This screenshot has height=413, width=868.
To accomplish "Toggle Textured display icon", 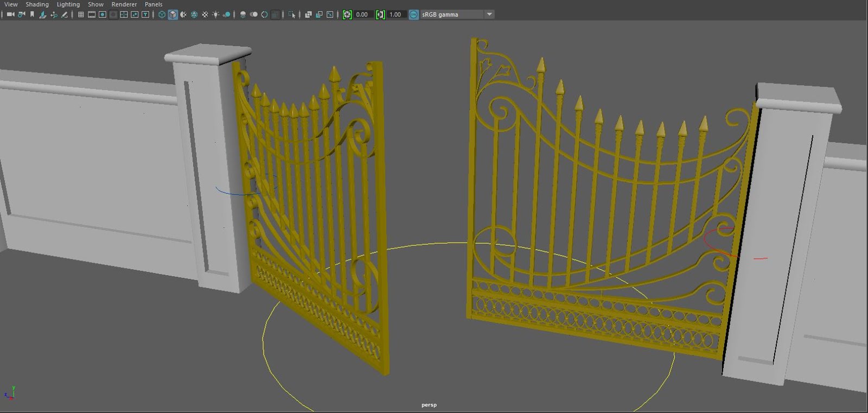I will (205, 15).
